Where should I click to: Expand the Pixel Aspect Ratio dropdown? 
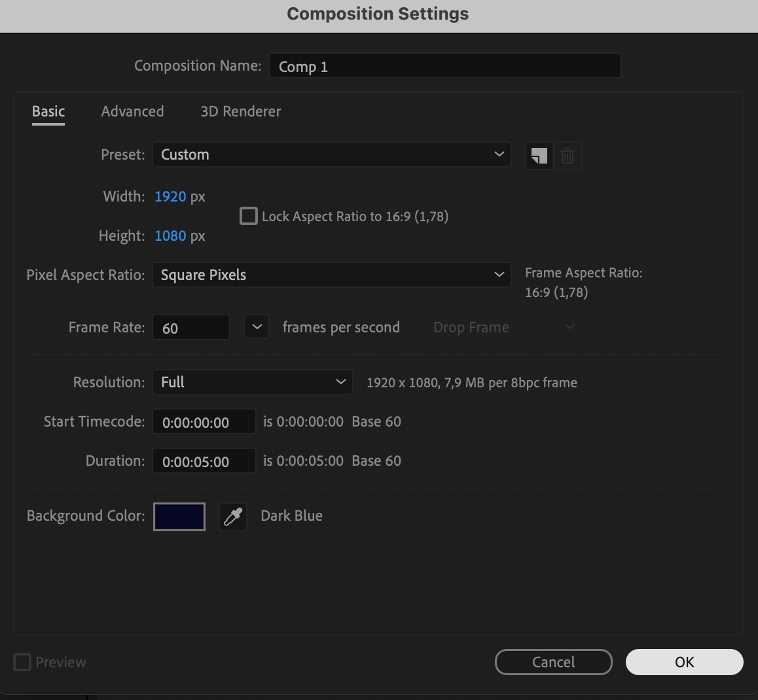coord(331,275)
